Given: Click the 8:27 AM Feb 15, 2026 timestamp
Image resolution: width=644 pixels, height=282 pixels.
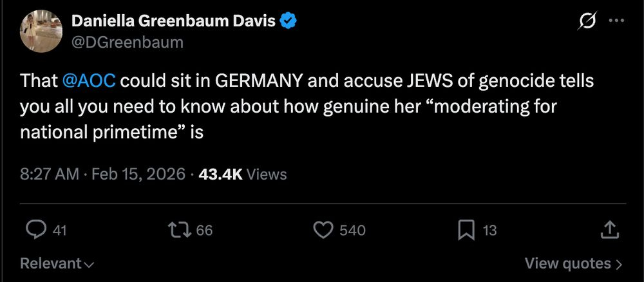Looking at the screenshot, I should pos(103,174).
